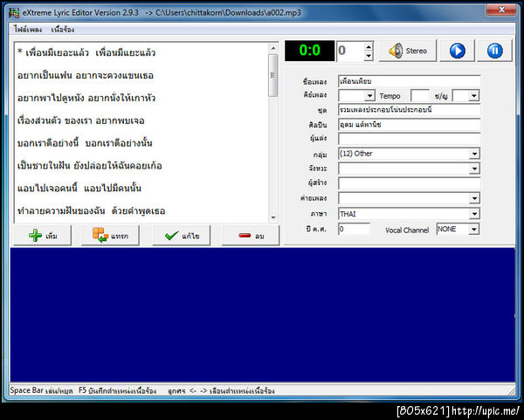Viewport: 524px width, 420px height.
Task: Open the ช/ญ dropdown
Action: click(x=474, y=96)
